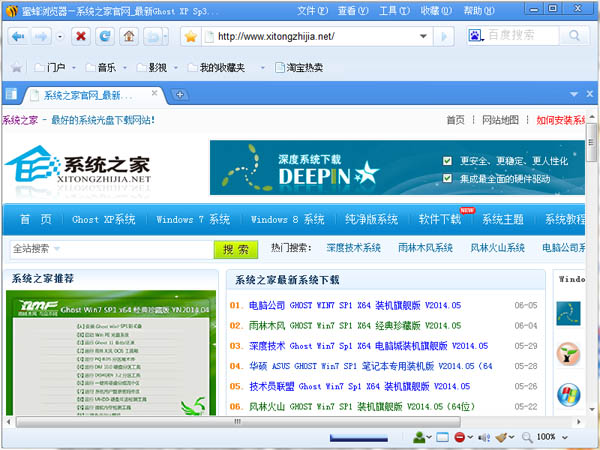Toggle the 更安全、更稳定 checkbox in banner
This screenshot has width=600, height=450.
448,160
